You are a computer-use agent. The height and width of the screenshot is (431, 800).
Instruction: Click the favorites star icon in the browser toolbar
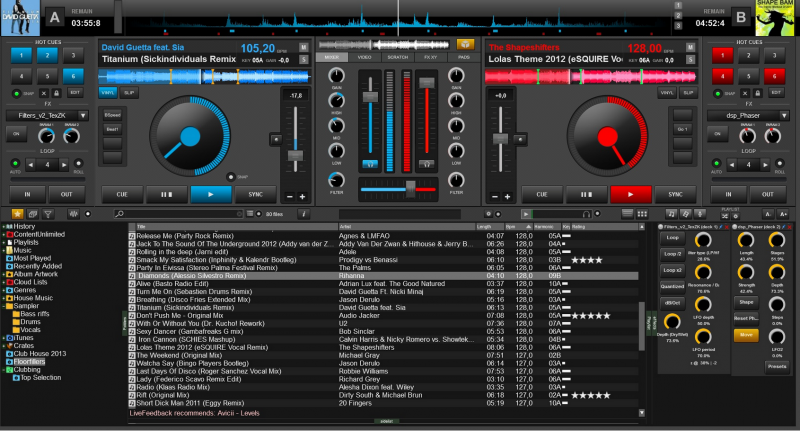tap(17, 214)
